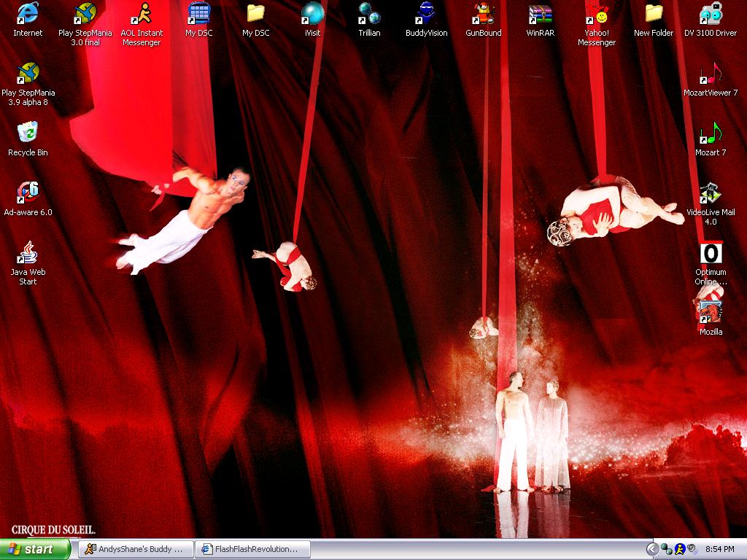This screenshot has height=560, width=747.
Task: Open Optimum Online desktop shortcut
Action: (x=711, y=253)
